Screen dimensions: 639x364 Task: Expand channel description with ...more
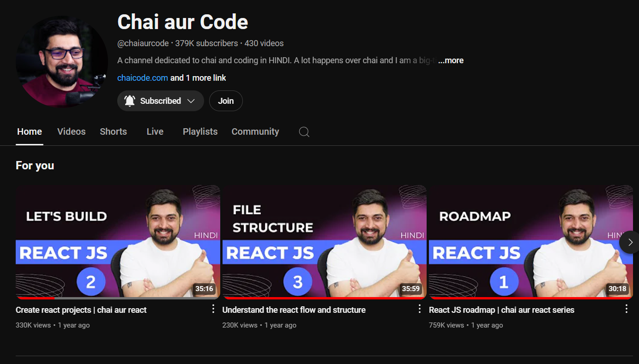(451, 60)
